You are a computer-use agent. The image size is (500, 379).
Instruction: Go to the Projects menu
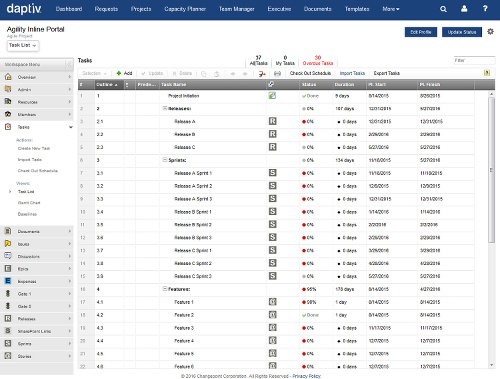(141, 9)
